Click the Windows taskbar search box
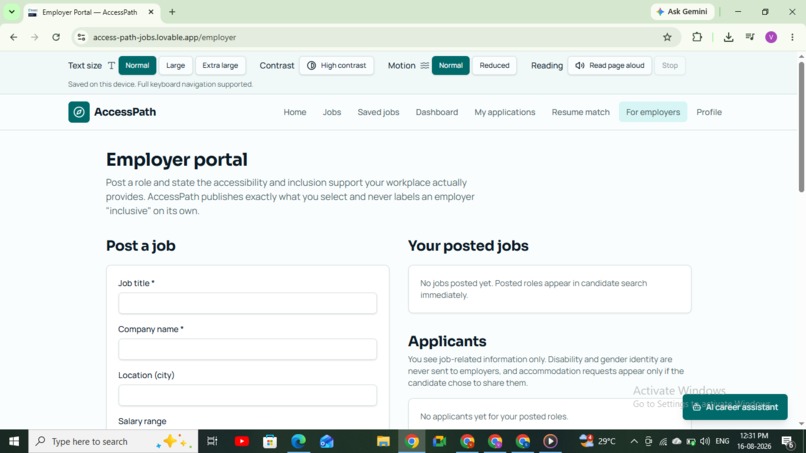 [x=113, y=441]
